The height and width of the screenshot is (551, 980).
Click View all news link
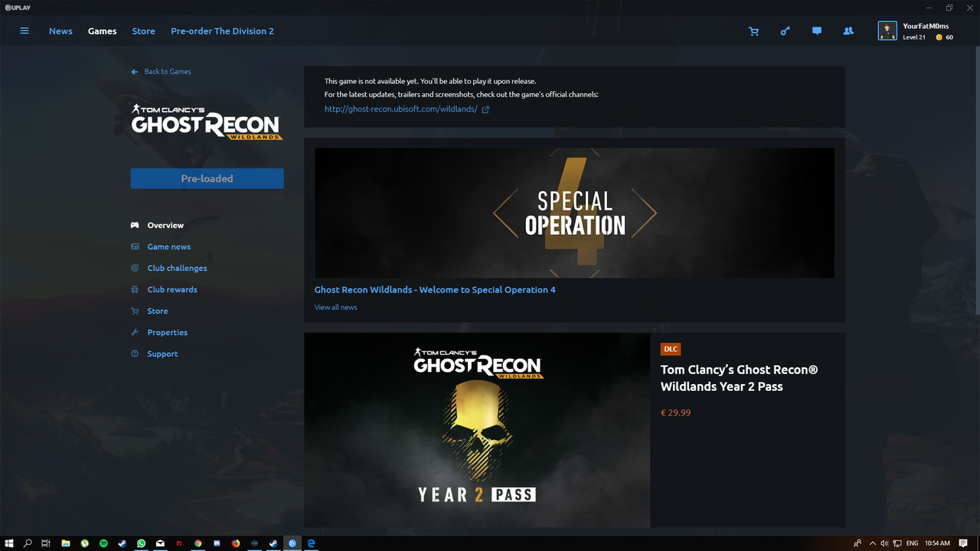(x=335, y=308)
